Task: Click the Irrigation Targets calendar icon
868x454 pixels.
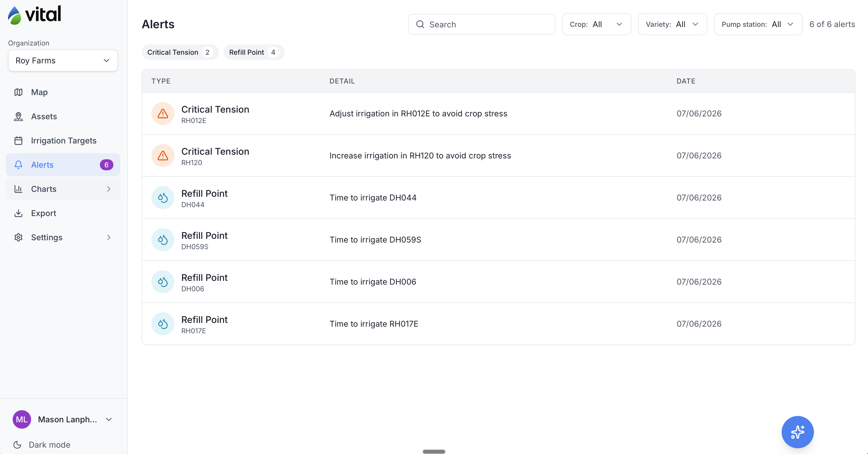Action: pyautogui.click(x=18, y=141)
